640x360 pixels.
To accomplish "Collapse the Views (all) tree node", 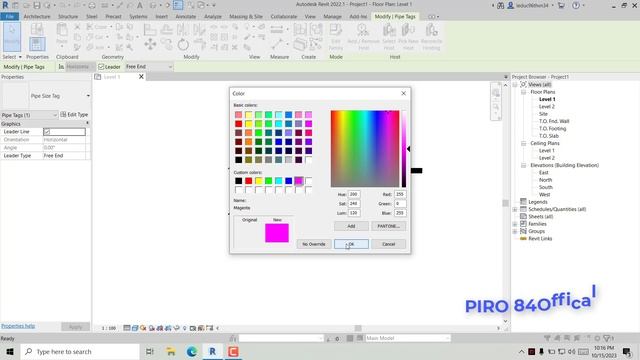I will [515, 85].
